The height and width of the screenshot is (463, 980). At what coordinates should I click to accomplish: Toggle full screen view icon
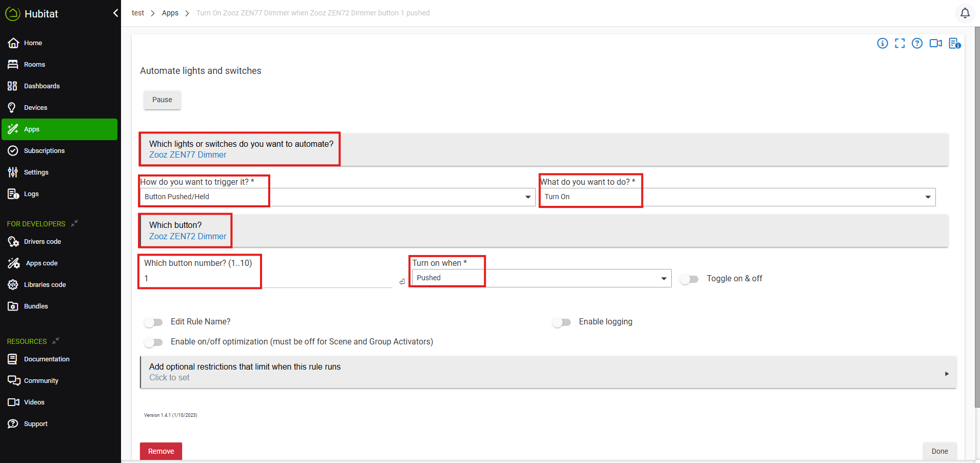click(x=899, y=44)
